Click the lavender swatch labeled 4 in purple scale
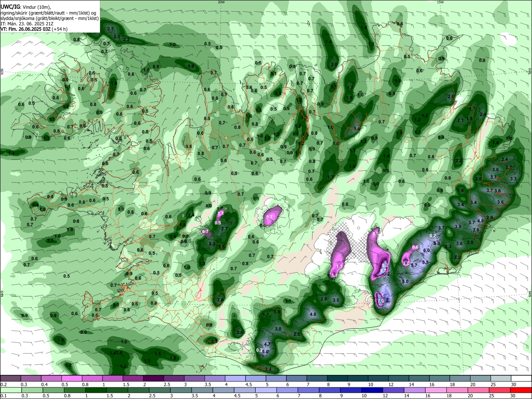532x399 pixels. (234, 379)
